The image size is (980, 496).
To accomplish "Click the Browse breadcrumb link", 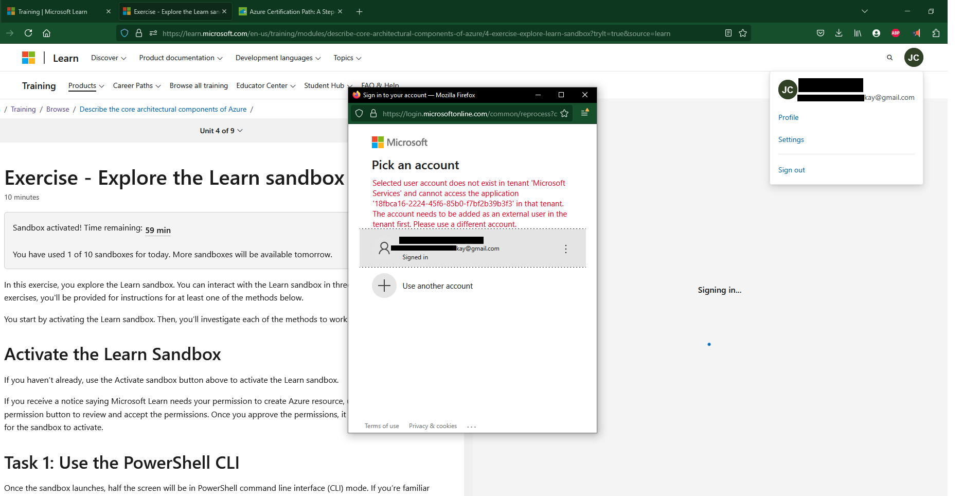I will coord(58,109).
